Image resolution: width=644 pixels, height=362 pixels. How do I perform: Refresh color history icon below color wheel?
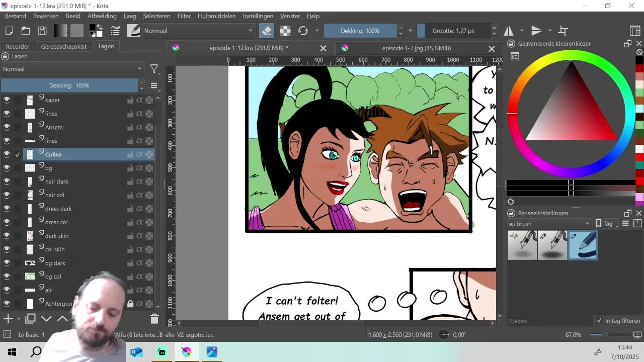click(511, 202)
